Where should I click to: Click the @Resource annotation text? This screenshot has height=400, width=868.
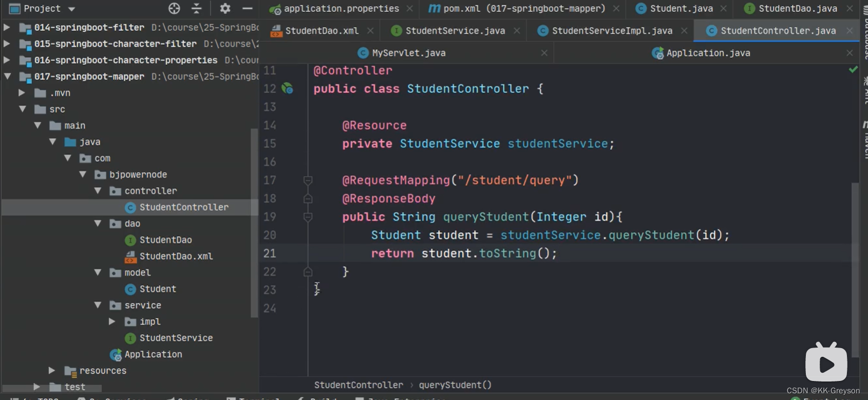coord(374,125)
